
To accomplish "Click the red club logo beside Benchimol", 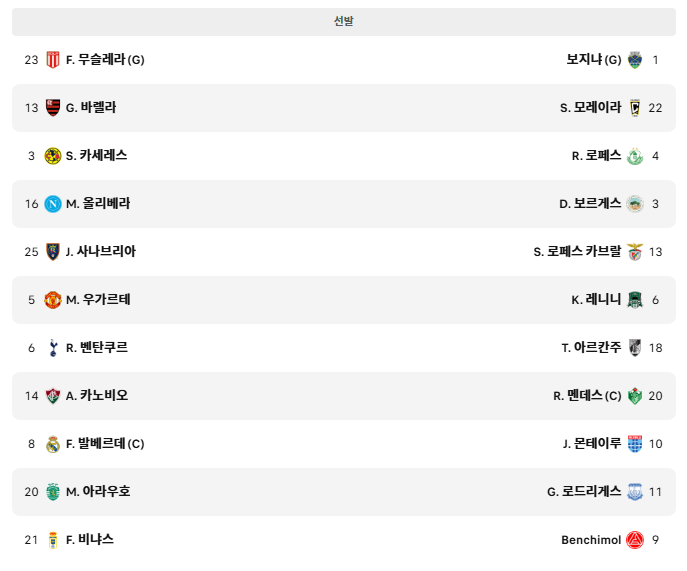I will (635, 540).
